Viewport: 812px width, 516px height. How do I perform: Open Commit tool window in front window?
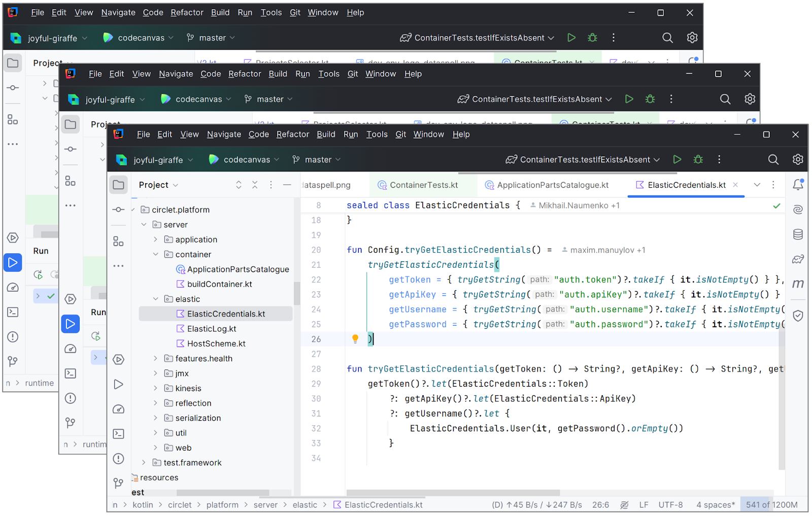(x=118, y=210)
